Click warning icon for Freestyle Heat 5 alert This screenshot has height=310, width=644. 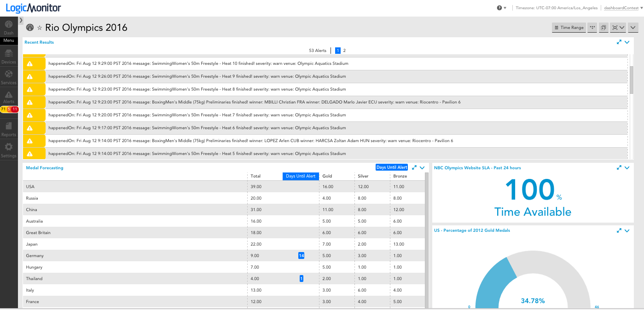pos(30,154)
